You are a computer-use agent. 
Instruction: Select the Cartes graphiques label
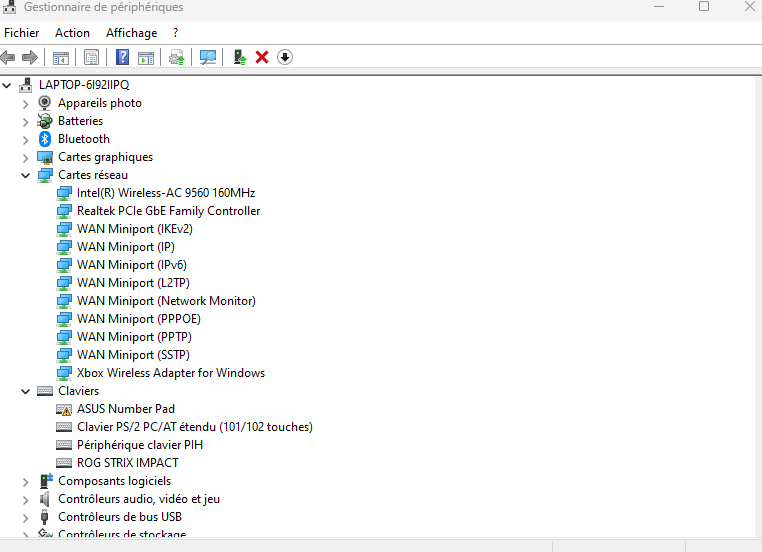tap(105, 157)
